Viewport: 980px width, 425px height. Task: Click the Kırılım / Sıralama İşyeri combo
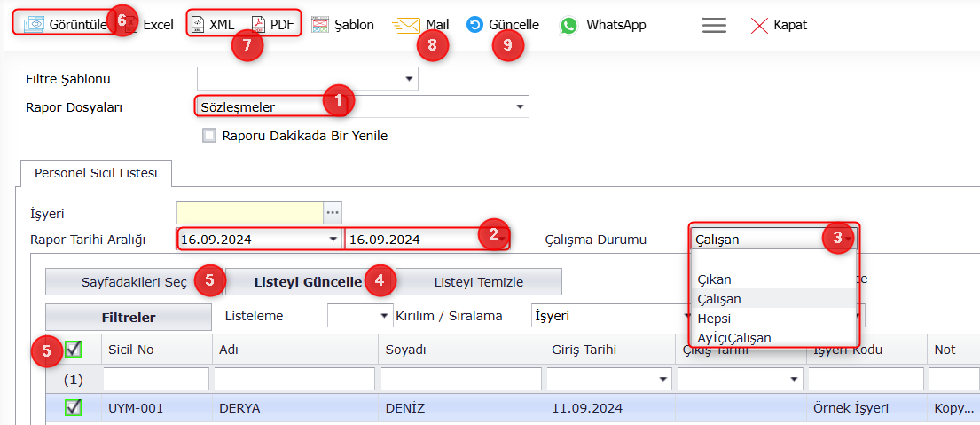[x=609, y=316]
